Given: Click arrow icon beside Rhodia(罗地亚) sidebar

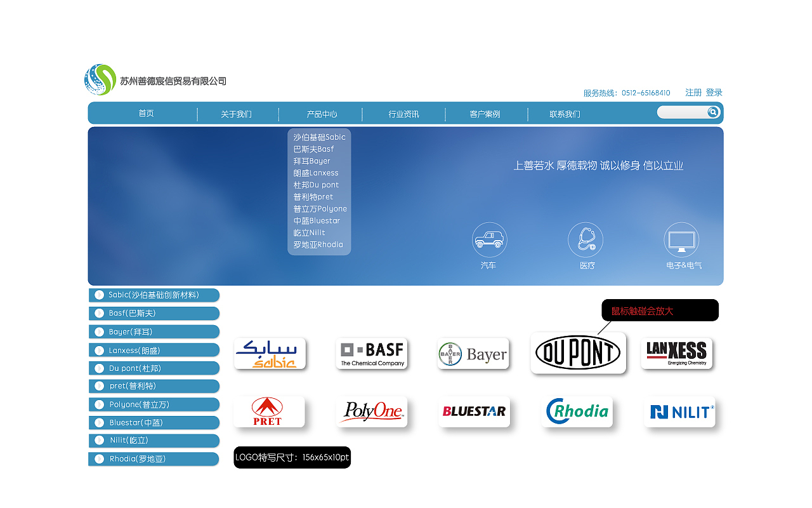Looking at the screenshot, I should point(100,458).
